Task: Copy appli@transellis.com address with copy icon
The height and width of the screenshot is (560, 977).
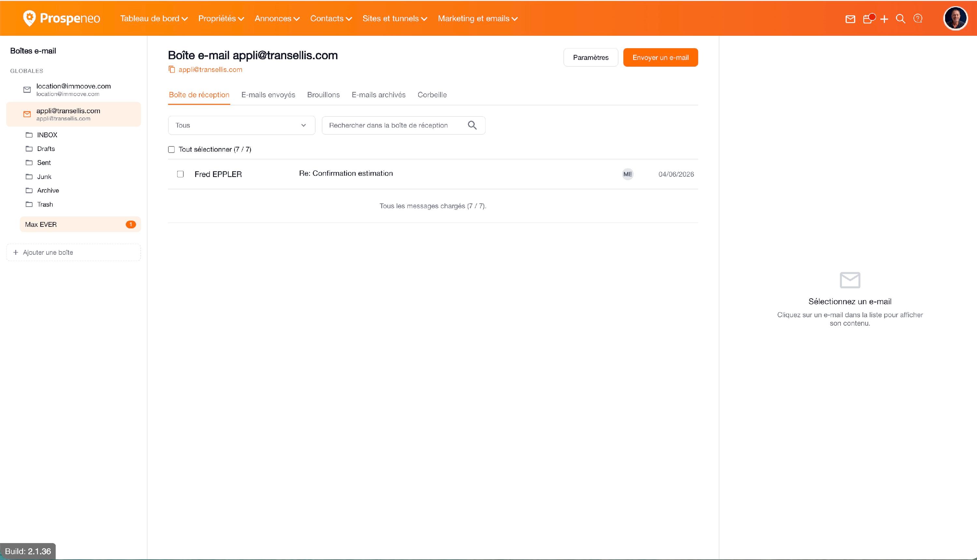Action: pyautogui.click(x=172, y=70)
